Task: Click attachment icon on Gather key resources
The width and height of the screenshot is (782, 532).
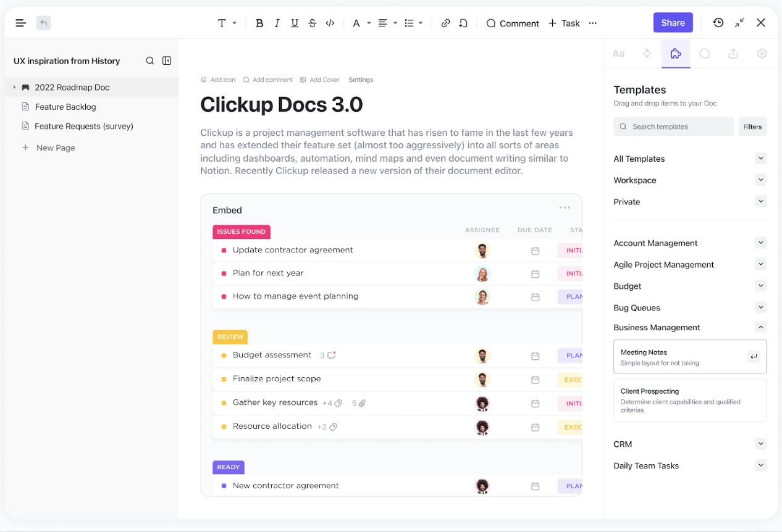Action: point(363,403)
